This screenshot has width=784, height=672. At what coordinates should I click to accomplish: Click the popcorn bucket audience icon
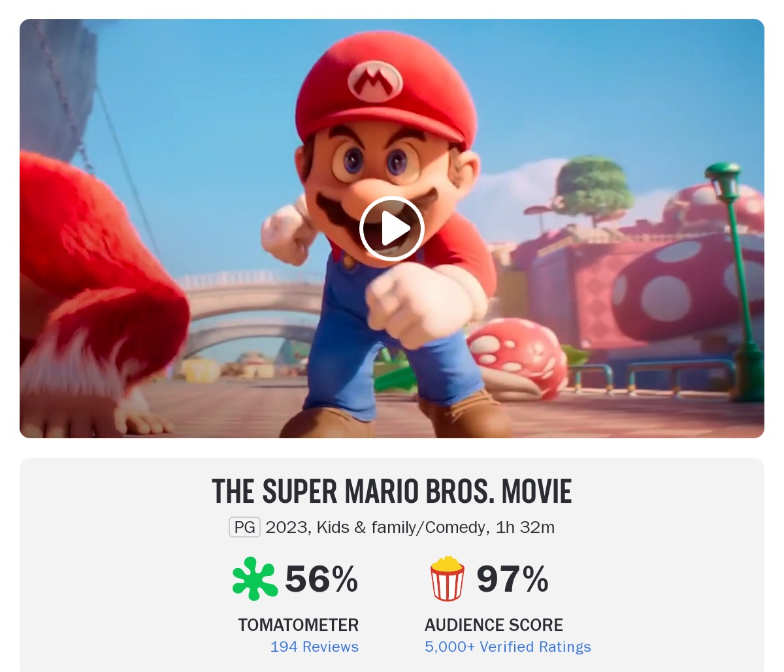coord(448,579)
